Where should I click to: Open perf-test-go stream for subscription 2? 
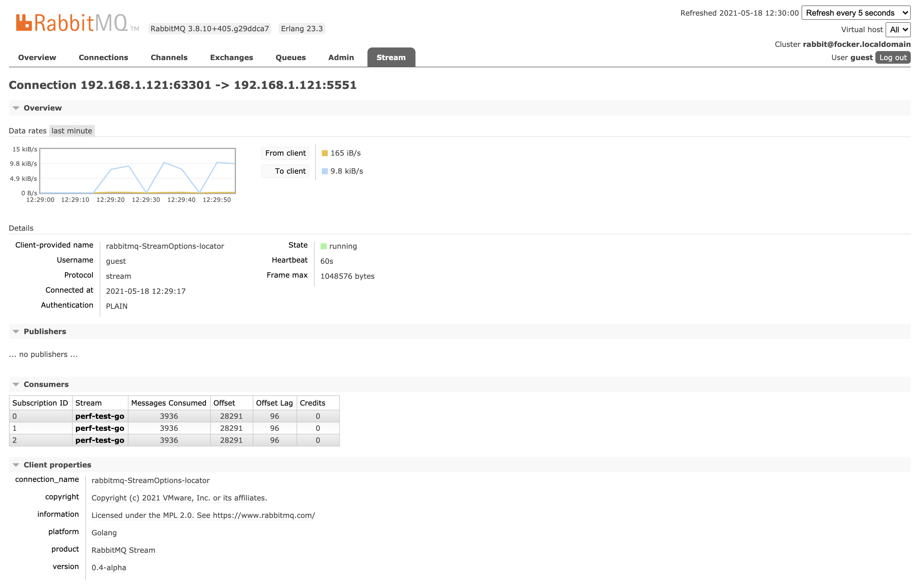click(100, 440)
